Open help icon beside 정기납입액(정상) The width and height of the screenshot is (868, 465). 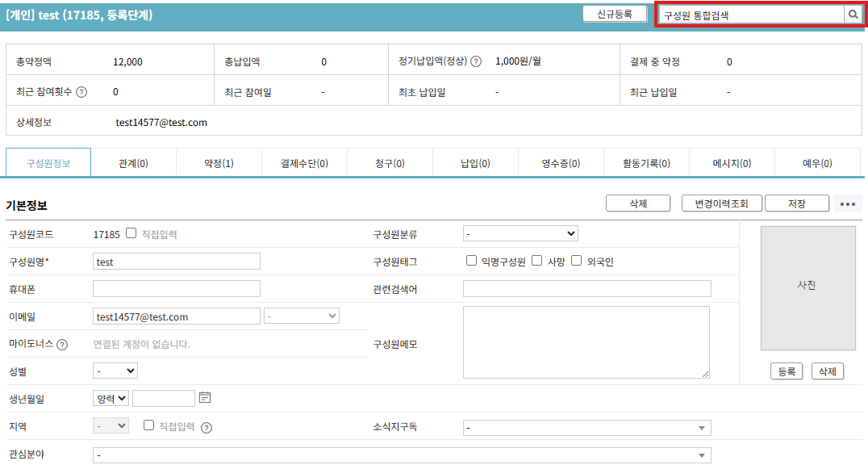(475, 61)
